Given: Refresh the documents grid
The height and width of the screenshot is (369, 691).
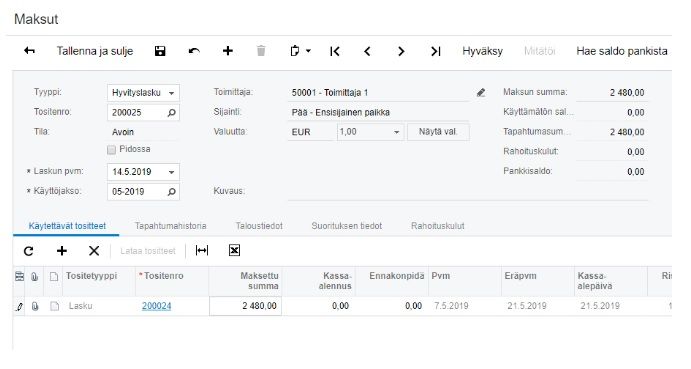Looking at the screenshot, I should (29, 251).
